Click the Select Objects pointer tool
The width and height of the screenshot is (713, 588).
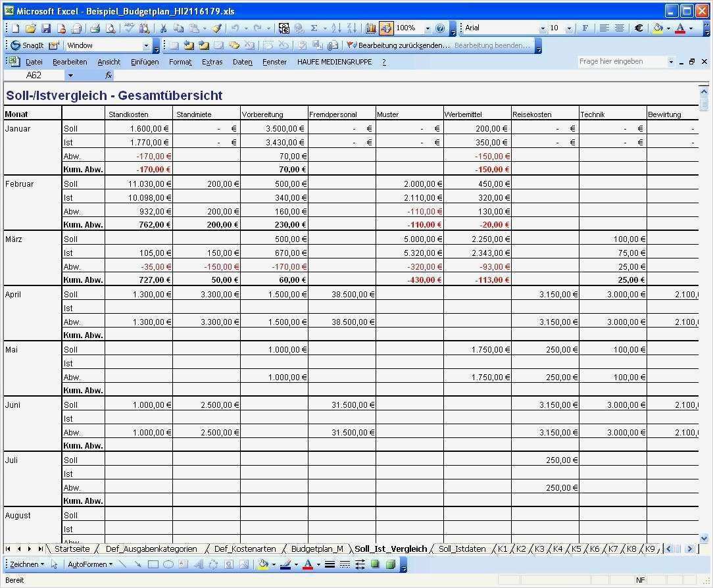click(x=54, y=564)
